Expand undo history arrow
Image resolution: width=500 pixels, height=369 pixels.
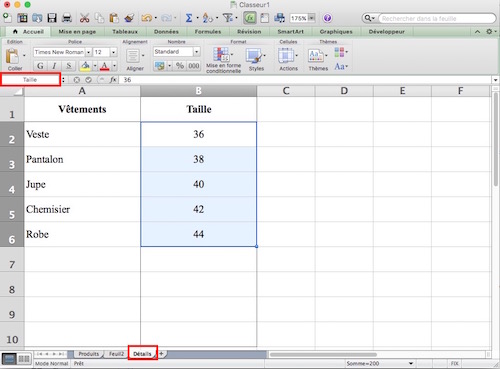point(156,18)
